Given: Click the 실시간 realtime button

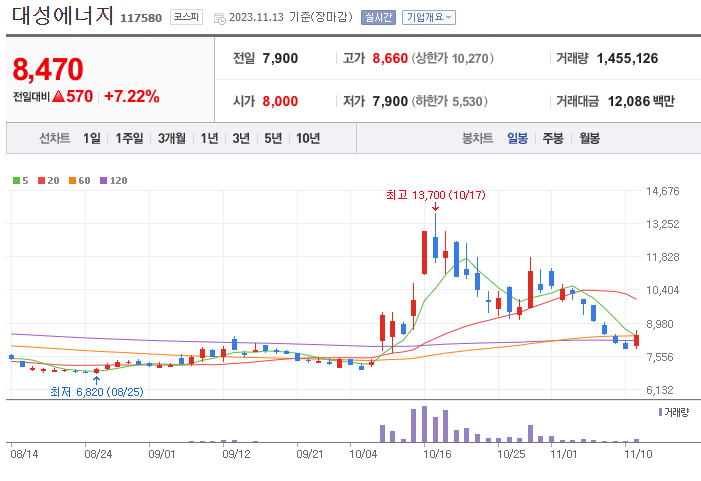Looking at the screenshot, I should [378, 17].
